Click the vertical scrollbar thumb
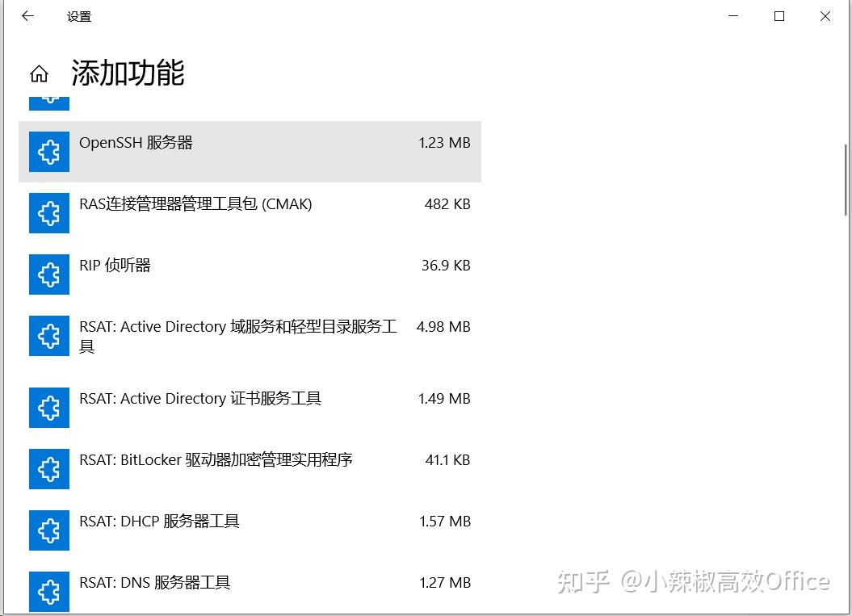Image resolution: width=852 pixels, height=616 pixels. coord(846,180)
